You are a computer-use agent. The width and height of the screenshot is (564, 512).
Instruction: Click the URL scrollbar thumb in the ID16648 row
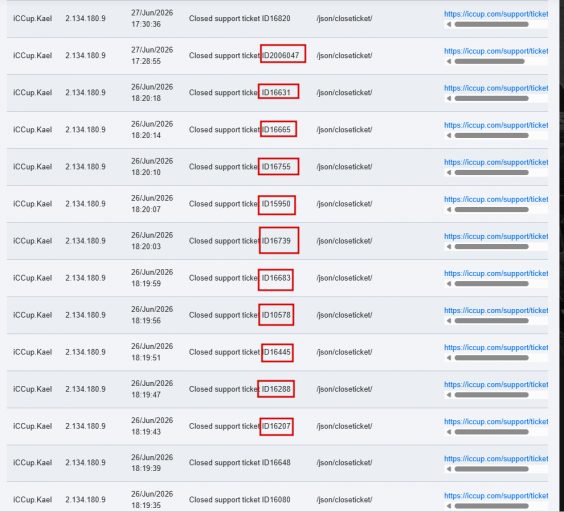click(491, 469)
